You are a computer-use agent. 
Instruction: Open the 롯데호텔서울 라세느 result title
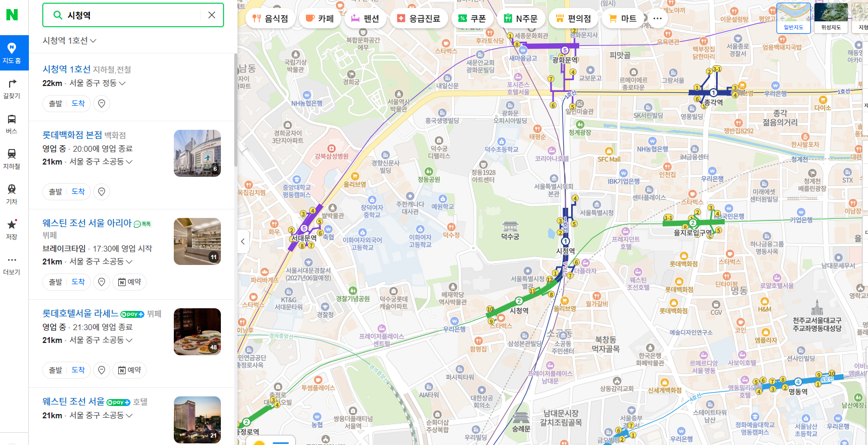(80, 313)
